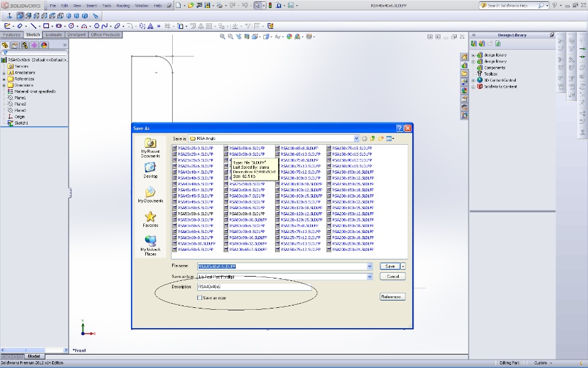This screenshot has height=368, width=588.
Task: Click the Rebuild traffic light icon
Action: [270, 6]
